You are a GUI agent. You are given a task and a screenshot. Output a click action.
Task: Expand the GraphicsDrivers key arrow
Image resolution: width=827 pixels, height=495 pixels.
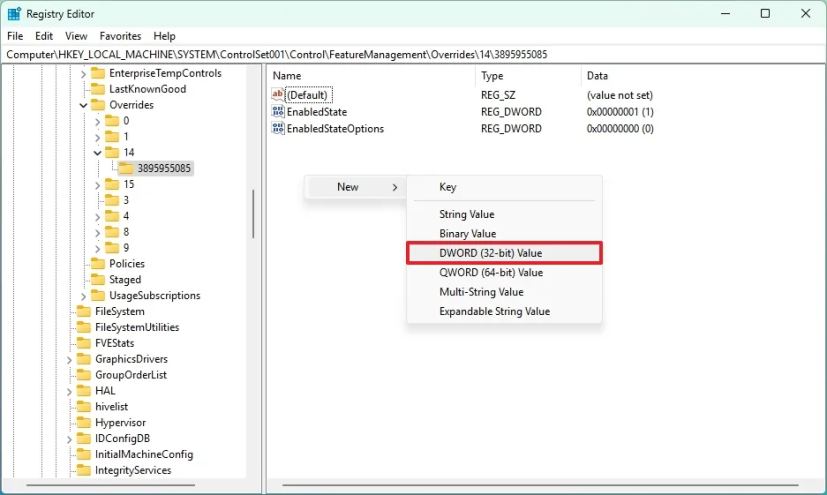tap(69, 360)
